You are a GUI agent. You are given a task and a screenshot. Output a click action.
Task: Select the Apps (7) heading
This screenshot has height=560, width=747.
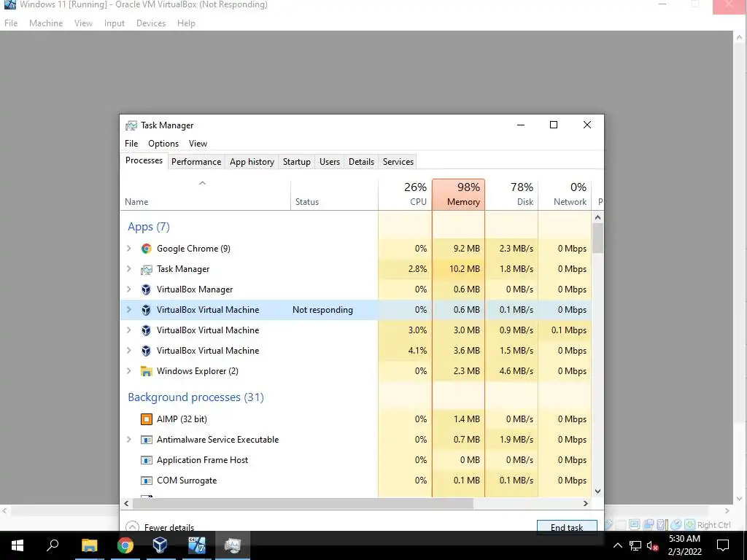[x=149, y=227]
